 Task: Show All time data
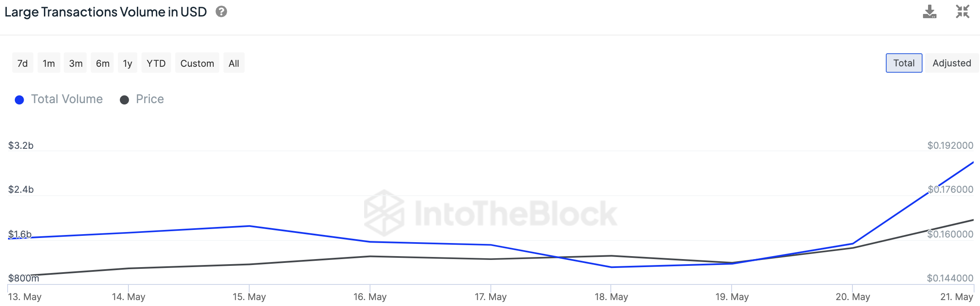coord(234,63)
